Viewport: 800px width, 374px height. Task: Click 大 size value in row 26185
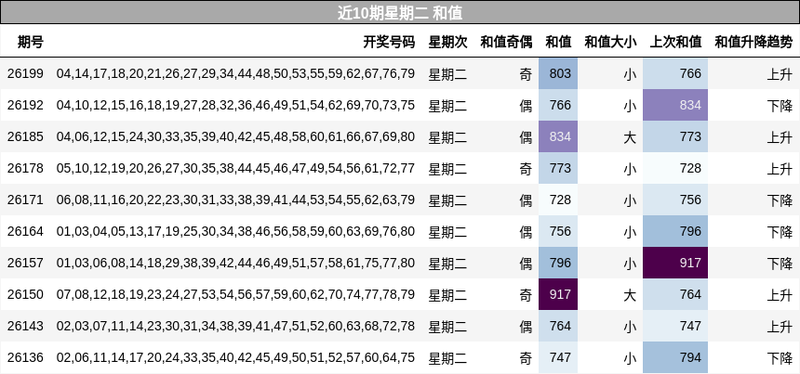coord(630,137)
